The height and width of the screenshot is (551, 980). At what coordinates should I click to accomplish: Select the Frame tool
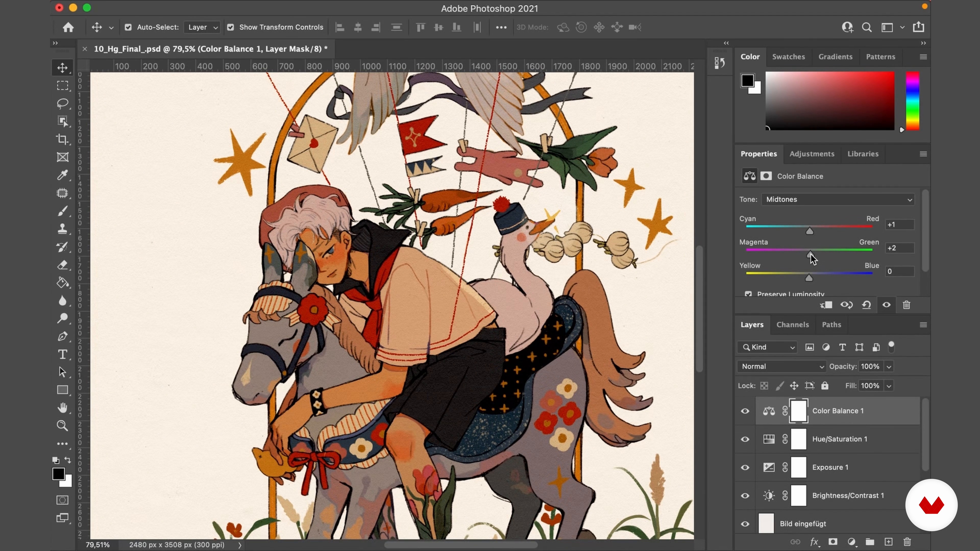pyautogui.click(x=62, y=157)
